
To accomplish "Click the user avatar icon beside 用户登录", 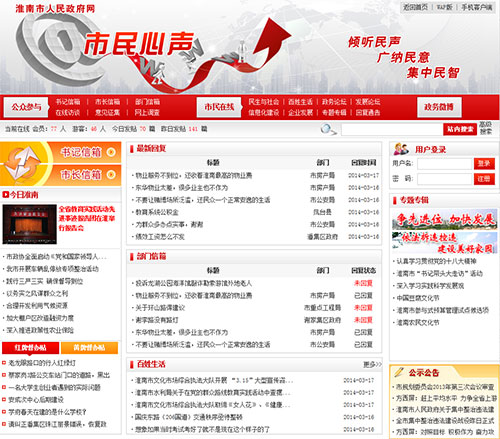I will tap(401, 149).
